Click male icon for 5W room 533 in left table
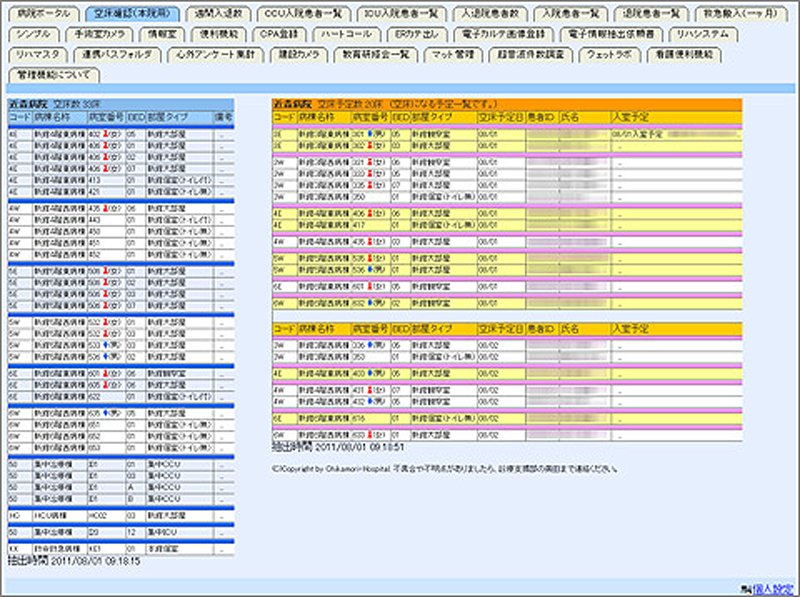This screenshot has height=597, width=800. pyautogui.click(x=106, y=345)
